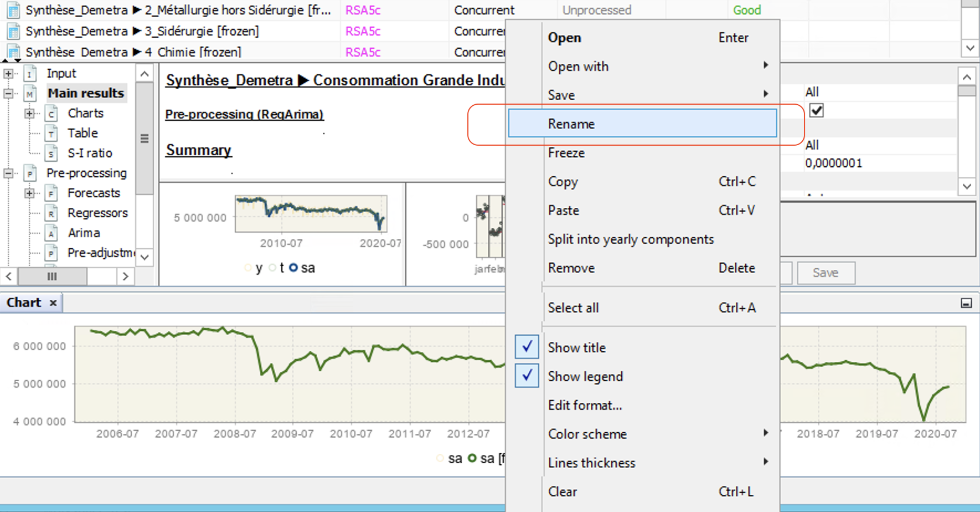Open the Pre-processing (RegArima) link

click(x=244, y=114)
